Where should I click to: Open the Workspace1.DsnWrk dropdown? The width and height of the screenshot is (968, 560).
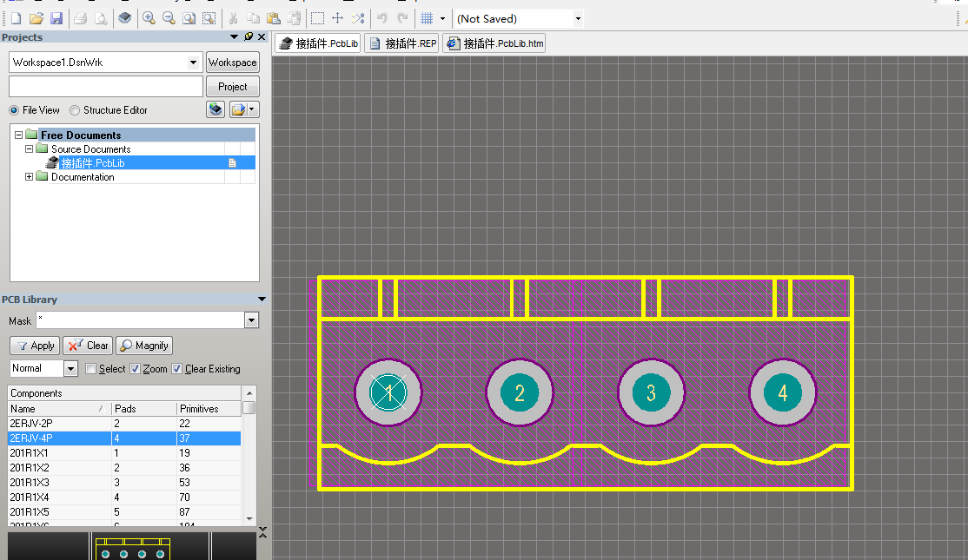pyautogui.click(x=193, y=63)
